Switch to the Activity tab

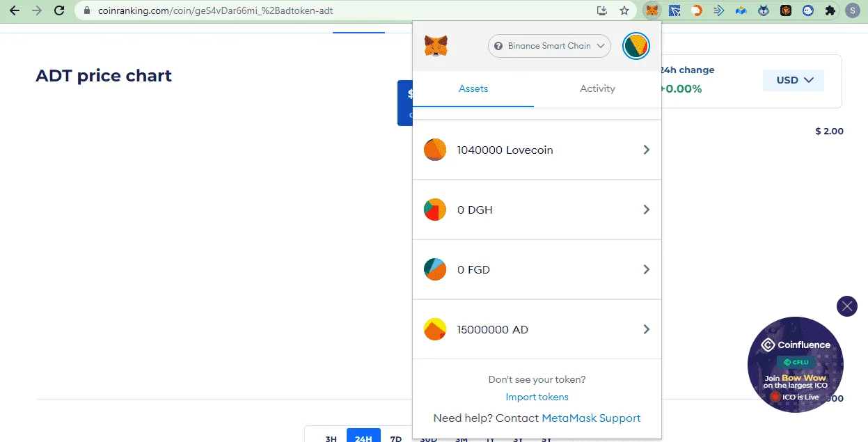click(597, 88)
